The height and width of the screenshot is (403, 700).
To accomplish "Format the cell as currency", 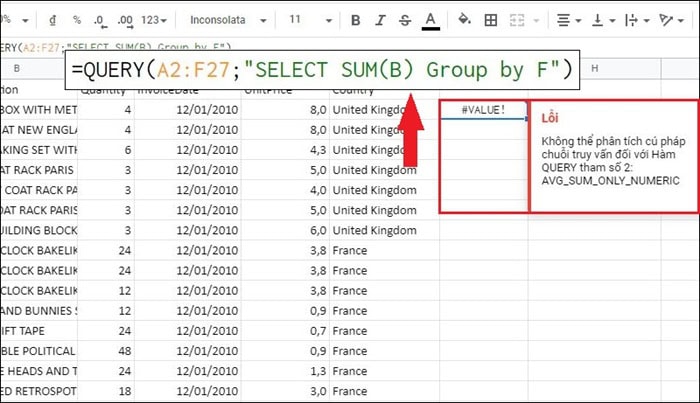I will tap(51, 20).
